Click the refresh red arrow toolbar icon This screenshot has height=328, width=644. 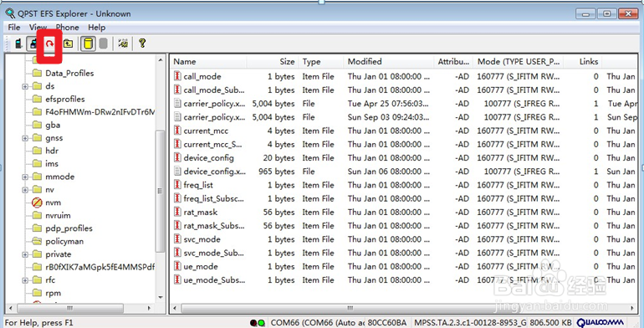pos(49,44)
